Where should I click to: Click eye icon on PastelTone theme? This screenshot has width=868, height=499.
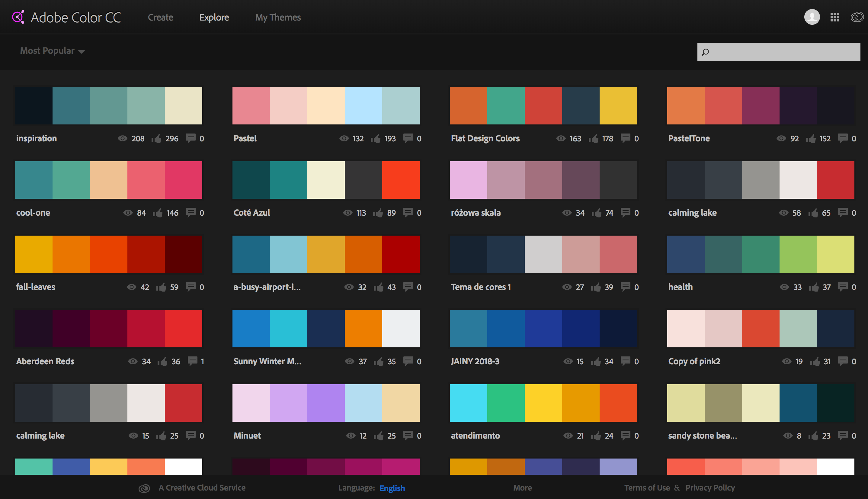pyautogui.click(x=781, y=138)
